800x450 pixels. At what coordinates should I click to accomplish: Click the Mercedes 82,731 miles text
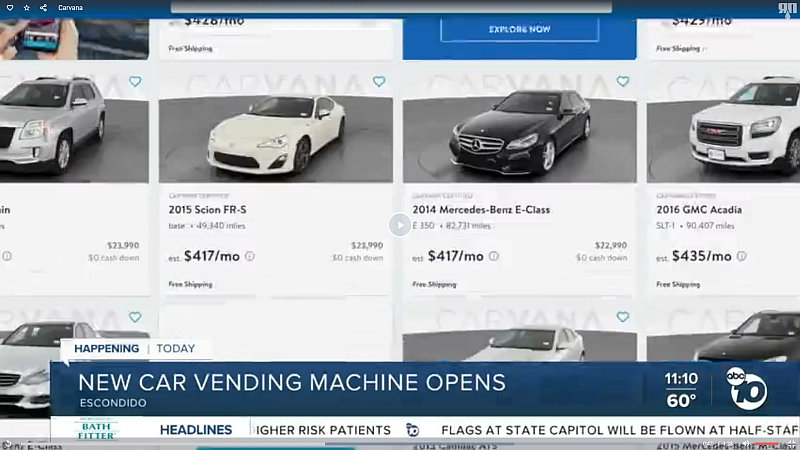coord(468,226)
